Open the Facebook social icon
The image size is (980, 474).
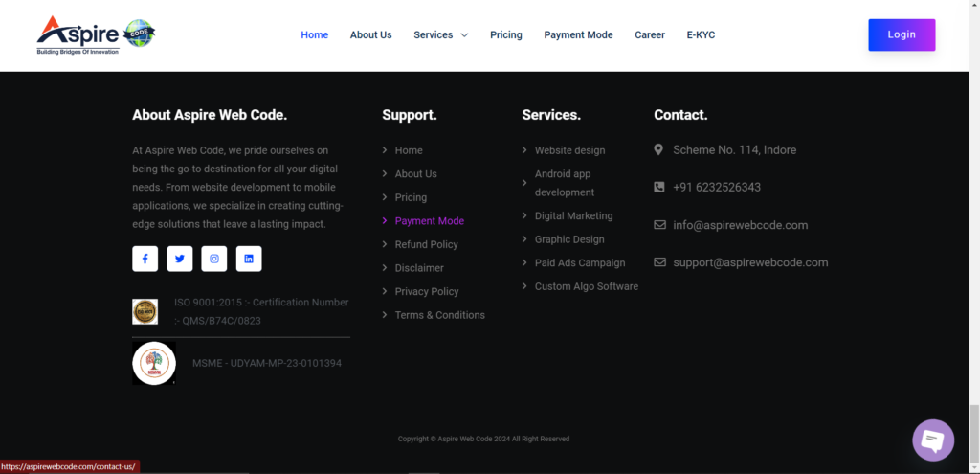click(145, 259)
